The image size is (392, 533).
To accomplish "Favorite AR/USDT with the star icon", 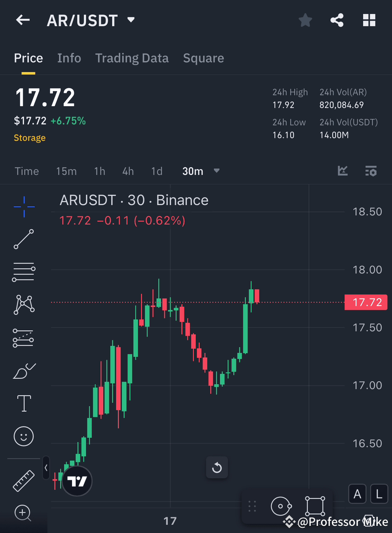I will click(x=305, y=20).
